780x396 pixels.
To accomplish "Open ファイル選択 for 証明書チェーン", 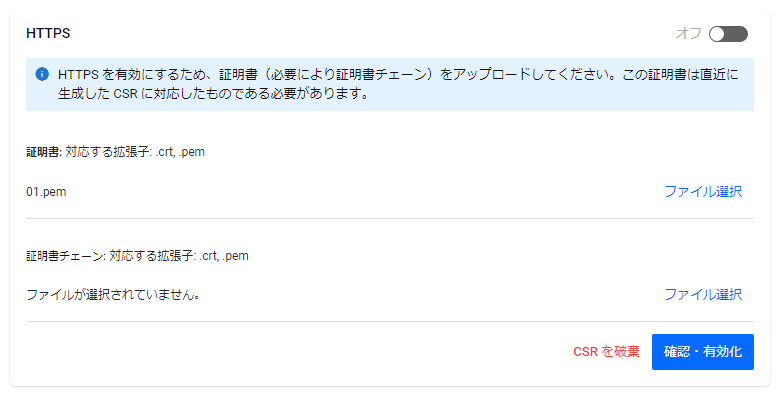I will click(703, 295).
